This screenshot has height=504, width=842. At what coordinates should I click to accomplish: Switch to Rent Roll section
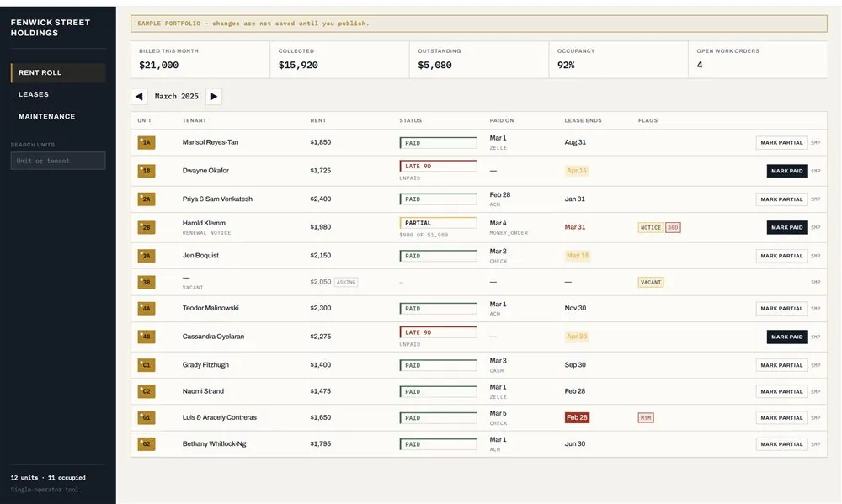58,72
